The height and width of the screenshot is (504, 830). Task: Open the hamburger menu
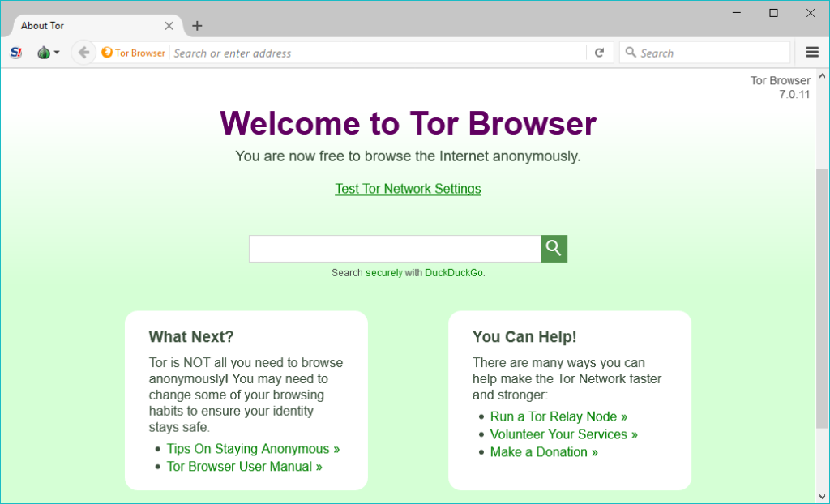(811, 52)
